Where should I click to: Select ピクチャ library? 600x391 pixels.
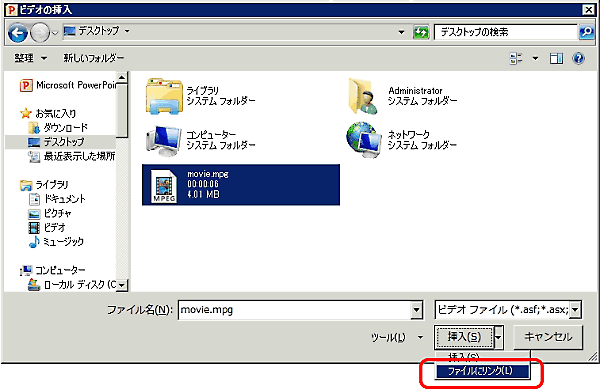pyautogui.click(x=50, y=213)
